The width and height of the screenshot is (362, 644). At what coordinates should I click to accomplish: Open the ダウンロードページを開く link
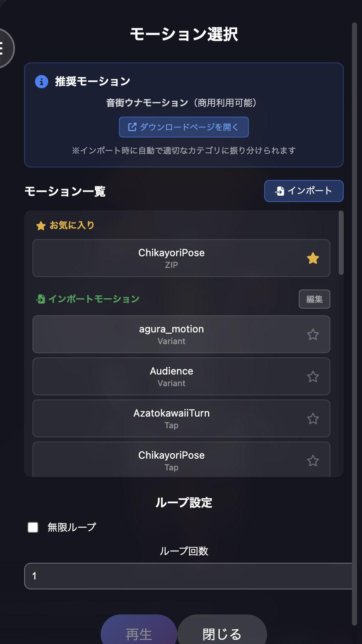[x=184, y=127]
